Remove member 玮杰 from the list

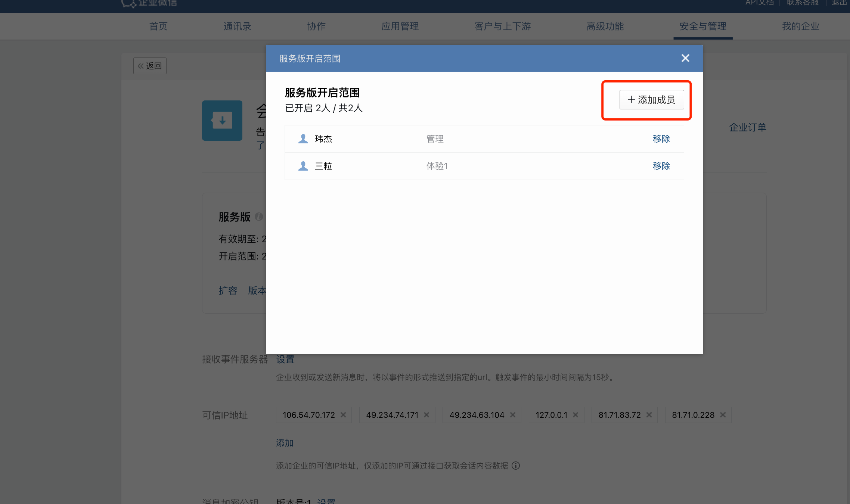click(x=661, y=139)
